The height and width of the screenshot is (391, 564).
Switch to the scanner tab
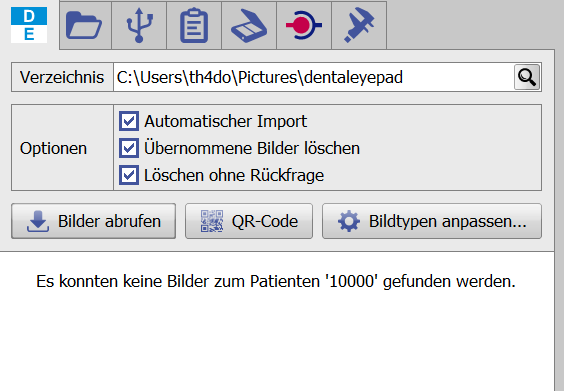(249, 25)
